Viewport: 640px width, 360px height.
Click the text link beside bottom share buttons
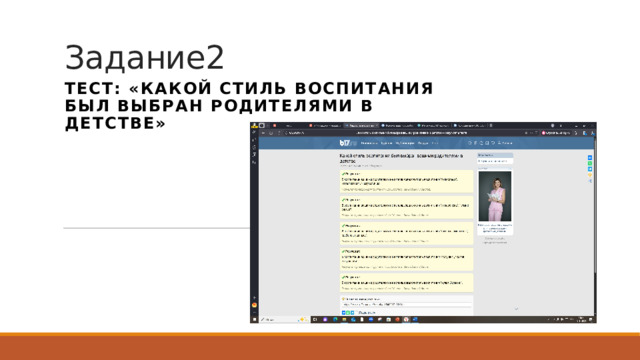pos(367,313)
